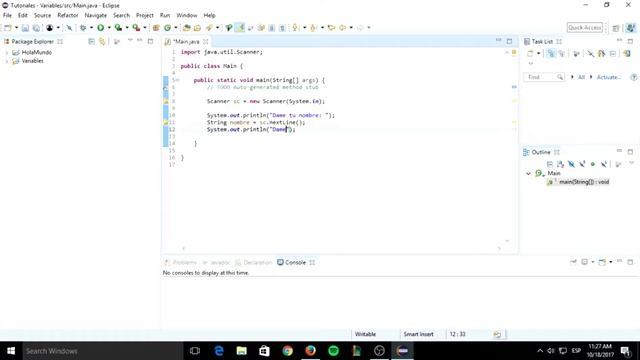
Task: Select the HolaMundo project
Action: click(x=36, y=53)
